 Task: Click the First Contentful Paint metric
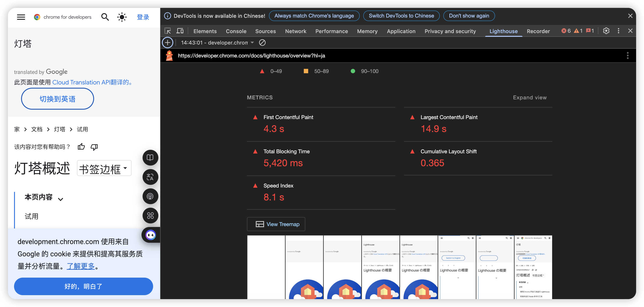click(x=321, y=125)
